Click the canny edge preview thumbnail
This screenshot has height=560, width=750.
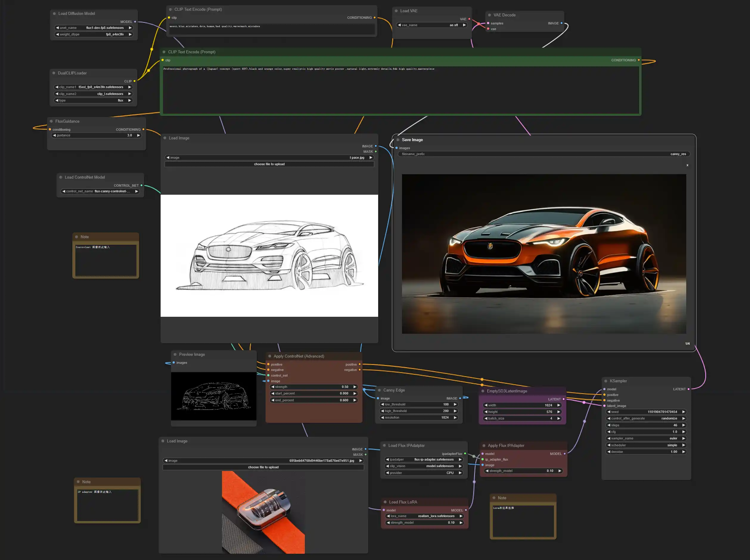[214, 396]
